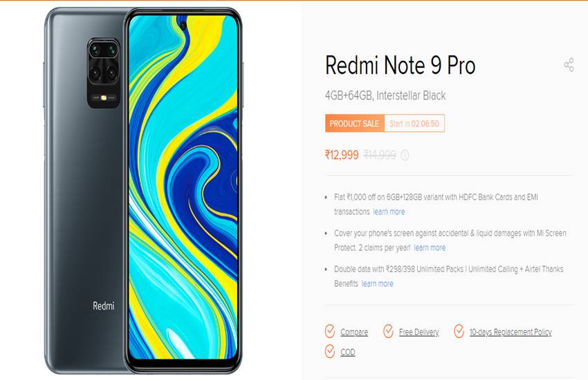Open the Free Delivery link
The height and width of the screenshot is (380, 588).
(x=419, y=332)
